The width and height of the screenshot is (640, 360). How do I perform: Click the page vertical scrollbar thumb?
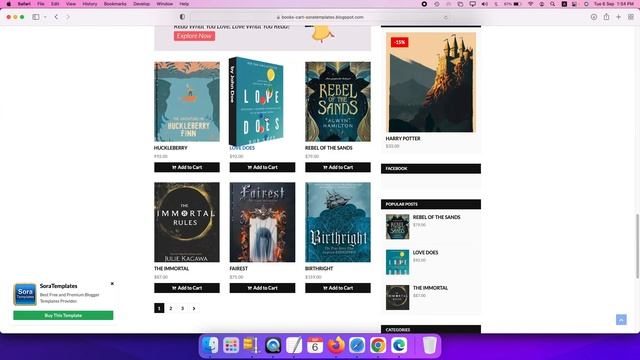[637, 247]
